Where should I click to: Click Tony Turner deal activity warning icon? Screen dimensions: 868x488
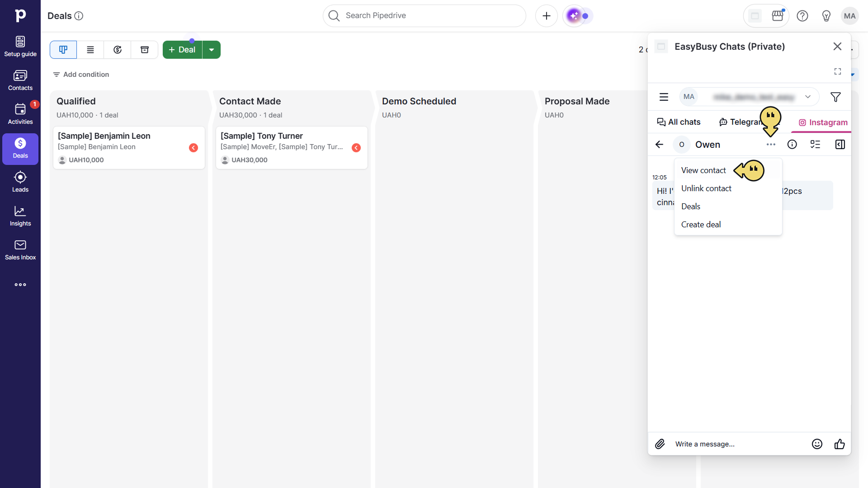[356, 148]
